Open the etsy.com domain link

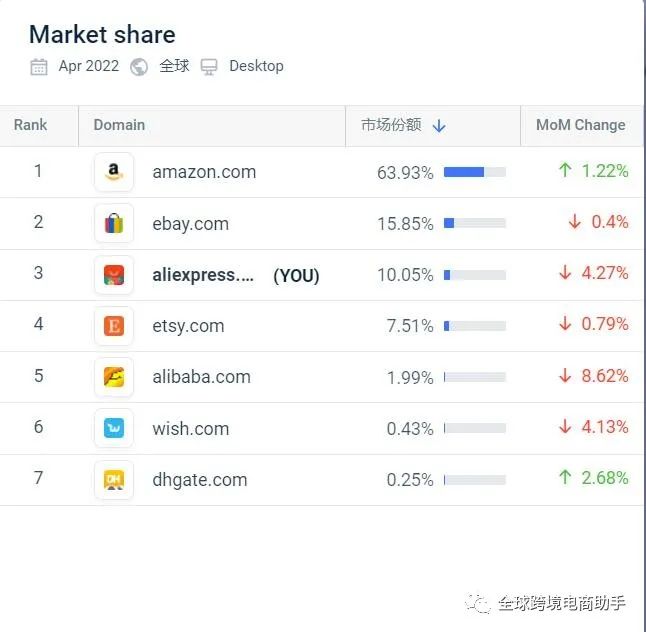pos(188,326)
